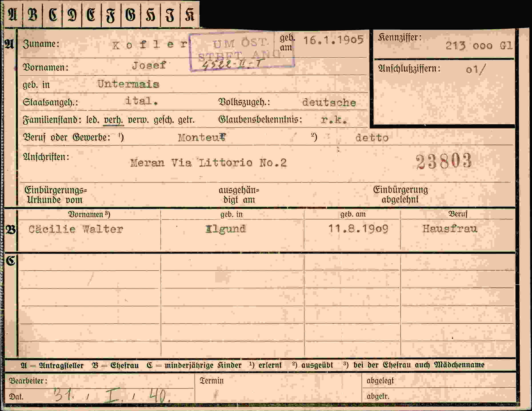
Task: Click the 'Glaubensbekenntnis:' label
Action: [x=260, y=119]
